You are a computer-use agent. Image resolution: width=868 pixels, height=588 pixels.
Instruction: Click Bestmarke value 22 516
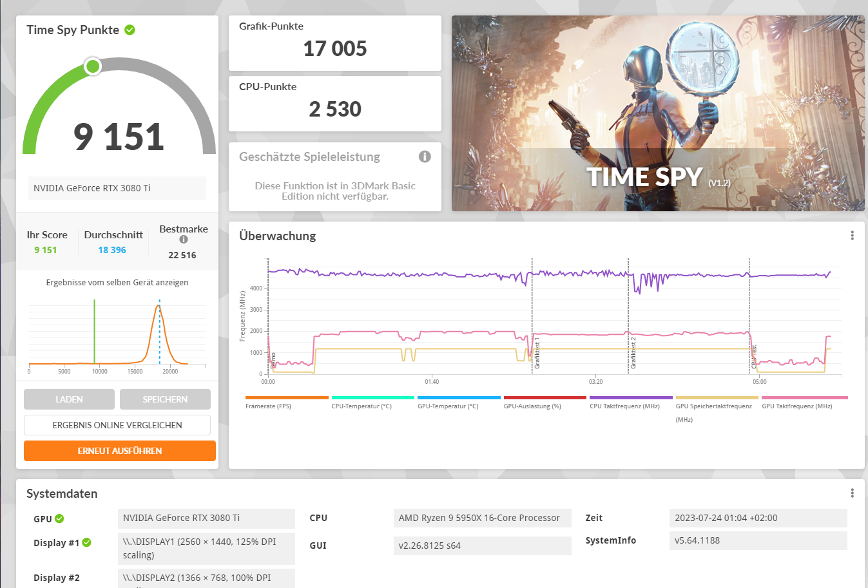182,255
